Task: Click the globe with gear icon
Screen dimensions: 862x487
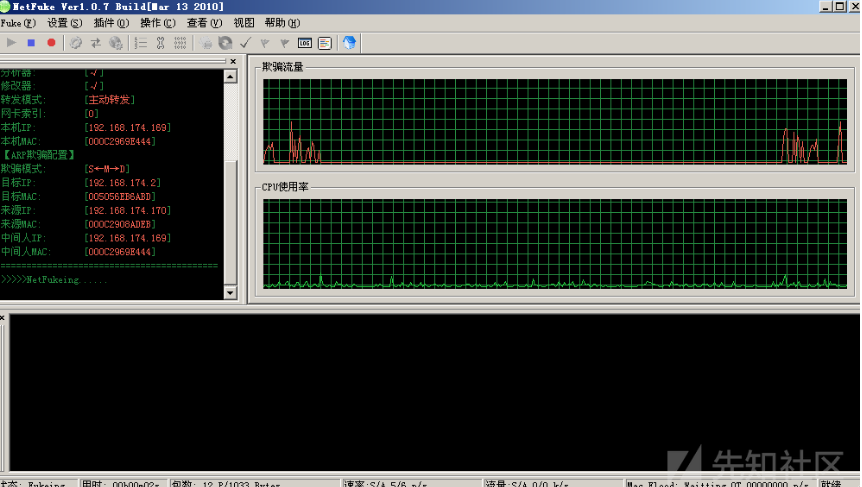Action: 116,43
